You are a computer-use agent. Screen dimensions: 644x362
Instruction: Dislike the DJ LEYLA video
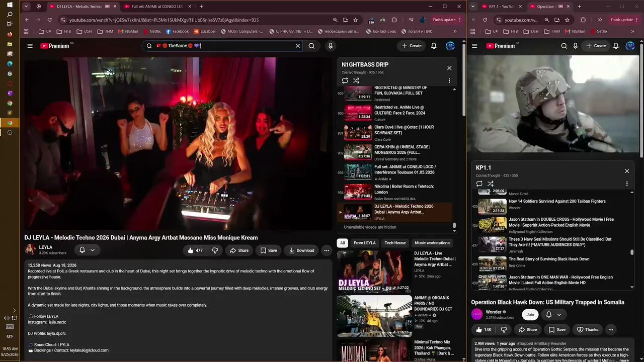coord(215,250)
